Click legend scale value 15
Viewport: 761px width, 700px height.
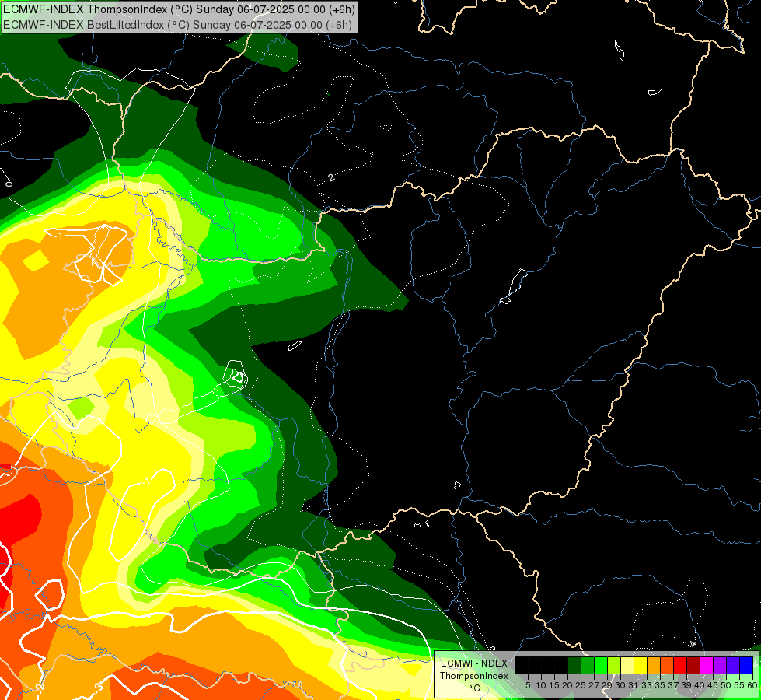(554, 685)
